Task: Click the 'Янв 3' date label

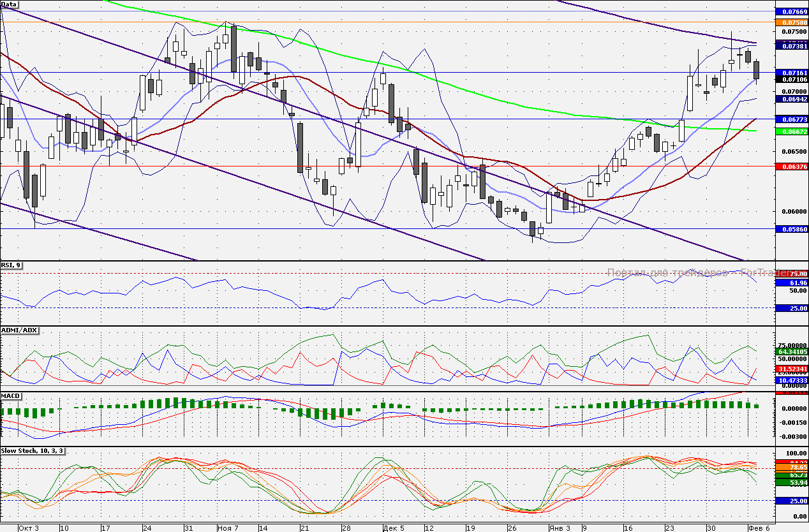Action: 559,528
